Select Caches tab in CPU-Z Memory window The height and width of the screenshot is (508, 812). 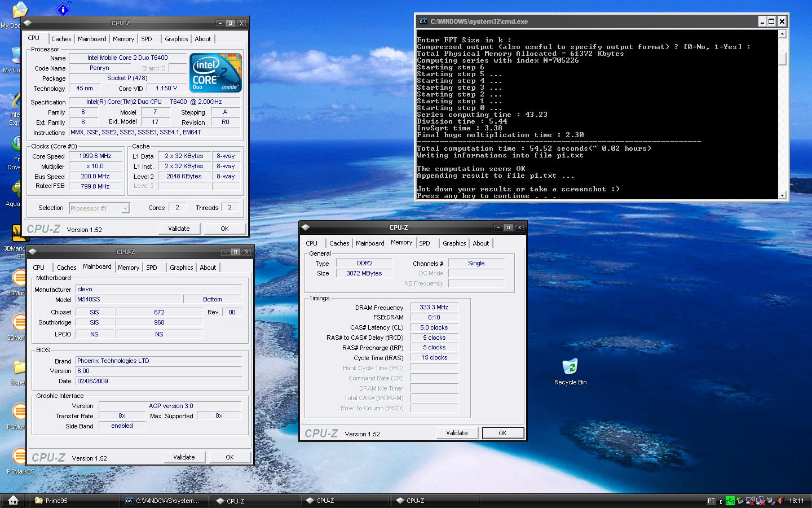point(339,243)
